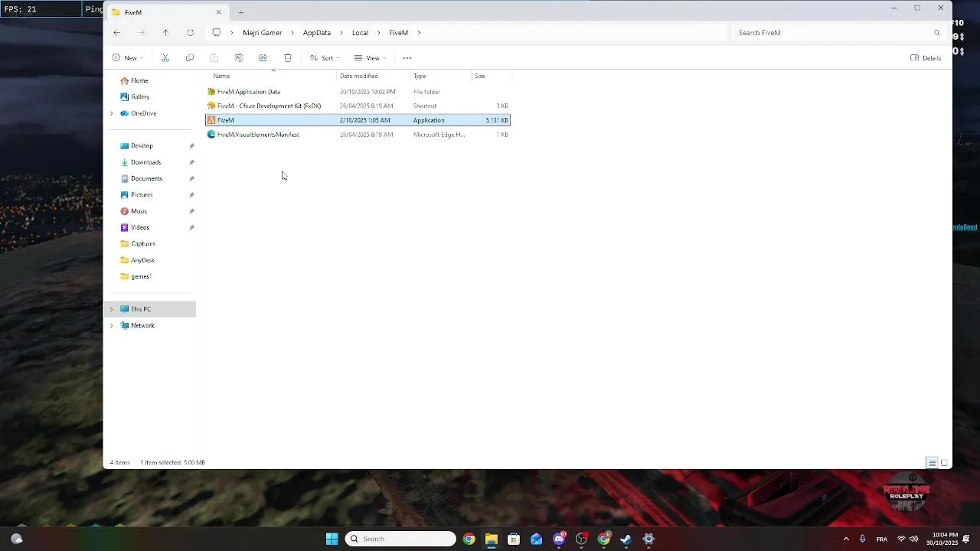Image resolution: width=980 pixels, height=551 pixels.
Task: Open the FRA language indicator
Action: (x=882, y=539)
